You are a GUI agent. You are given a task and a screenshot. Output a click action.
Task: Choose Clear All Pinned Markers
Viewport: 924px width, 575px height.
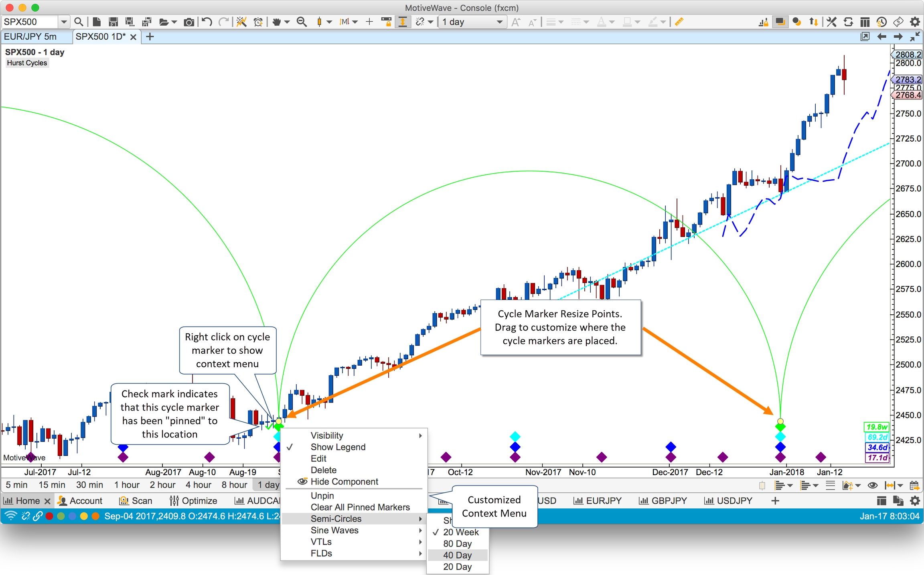pos(360,507)
